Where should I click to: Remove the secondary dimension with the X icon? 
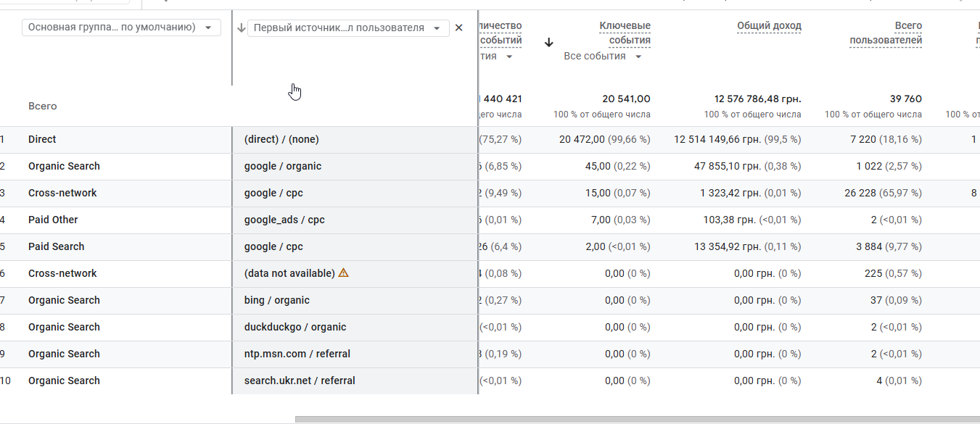coord(458,28)
